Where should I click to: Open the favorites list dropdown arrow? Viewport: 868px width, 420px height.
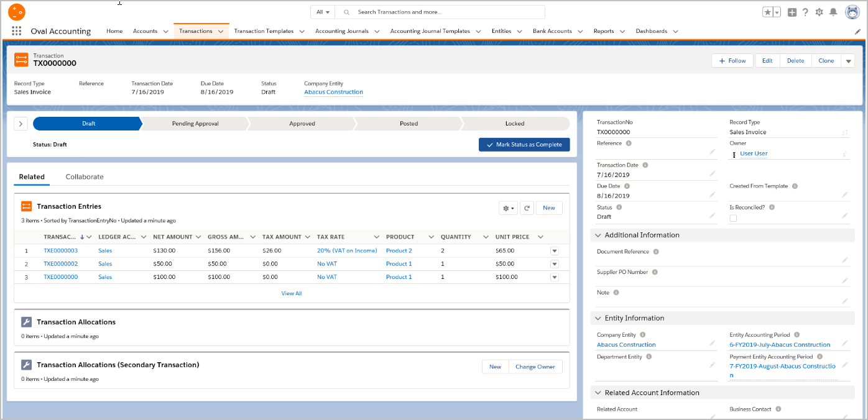(x=777, y=12)
